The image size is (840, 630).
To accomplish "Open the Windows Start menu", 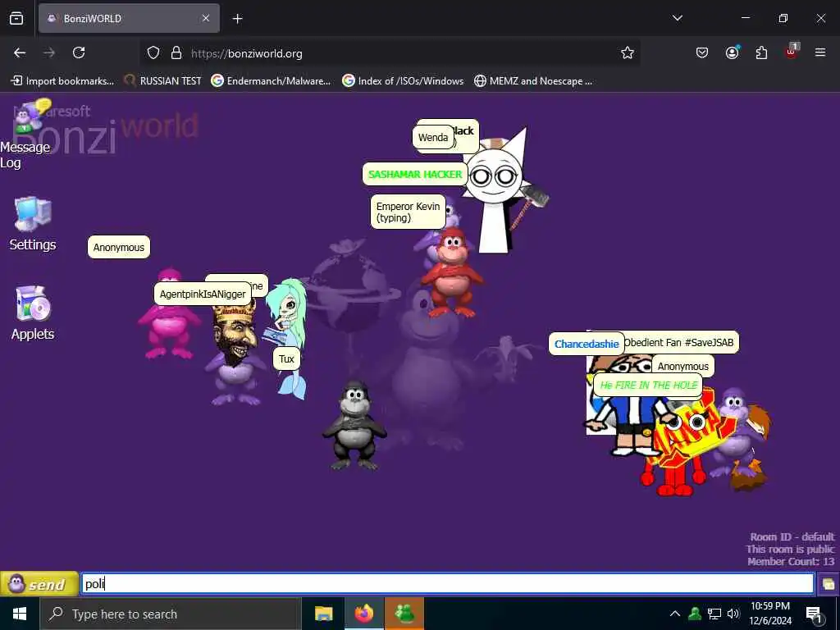I will (x=20, y=614).
